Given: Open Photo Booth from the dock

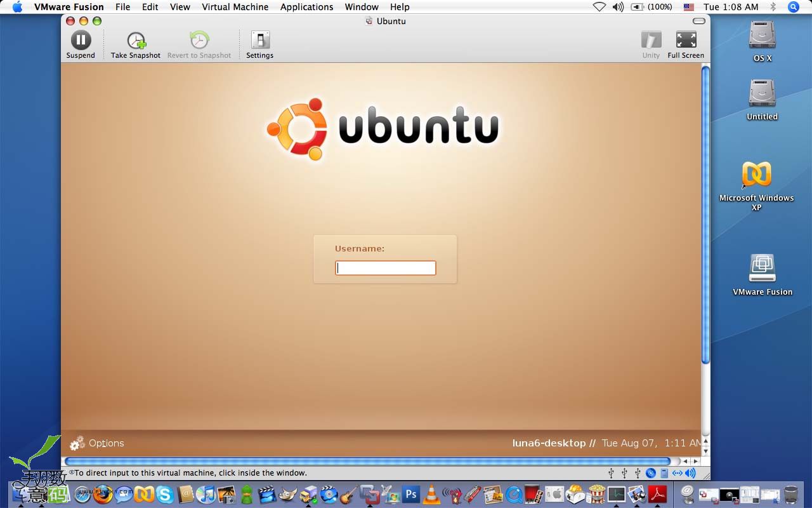Looking at the screenshot, I should tap(534, 495).
